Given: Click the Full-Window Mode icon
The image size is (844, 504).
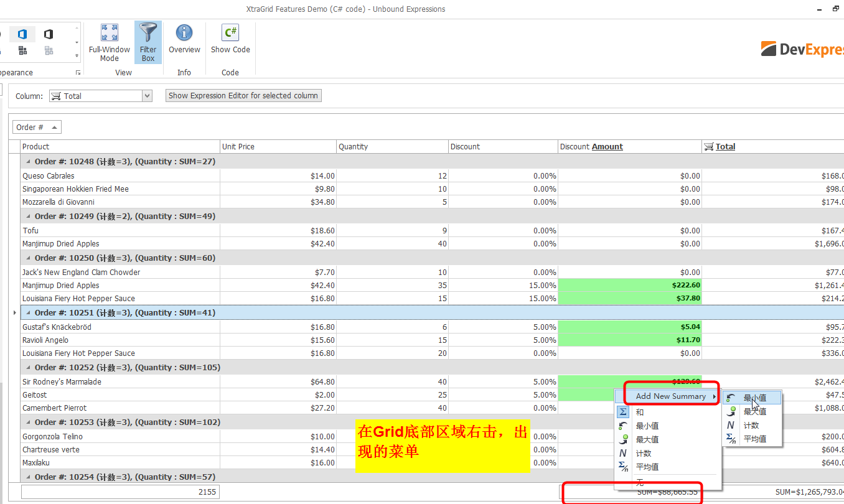Looking at the screenshot, I should [x=110, y=34].
